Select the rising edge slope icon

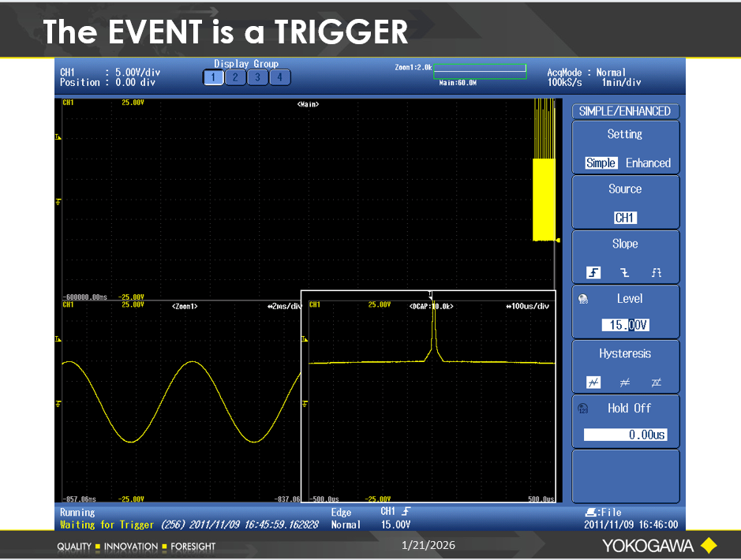[593, 272]
